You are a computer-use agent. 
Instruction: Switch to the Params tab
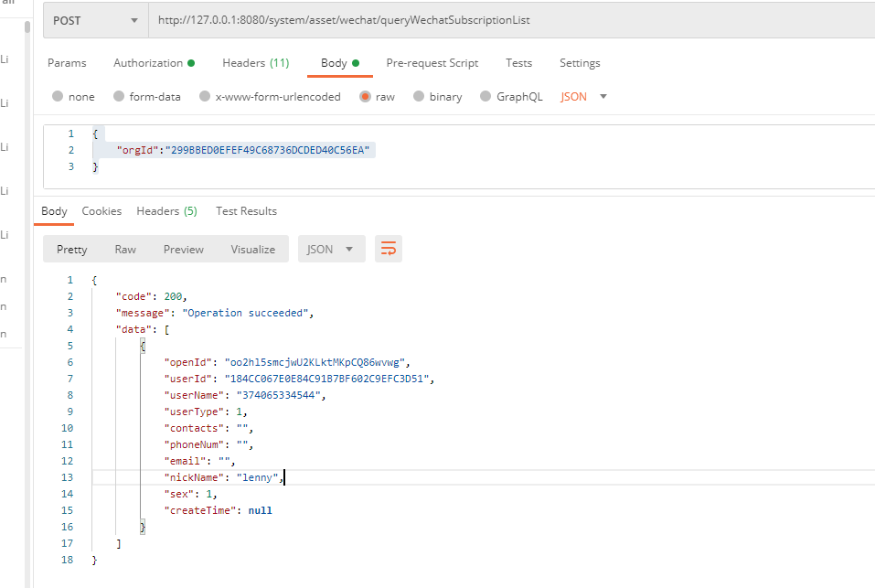click(67, 63)
